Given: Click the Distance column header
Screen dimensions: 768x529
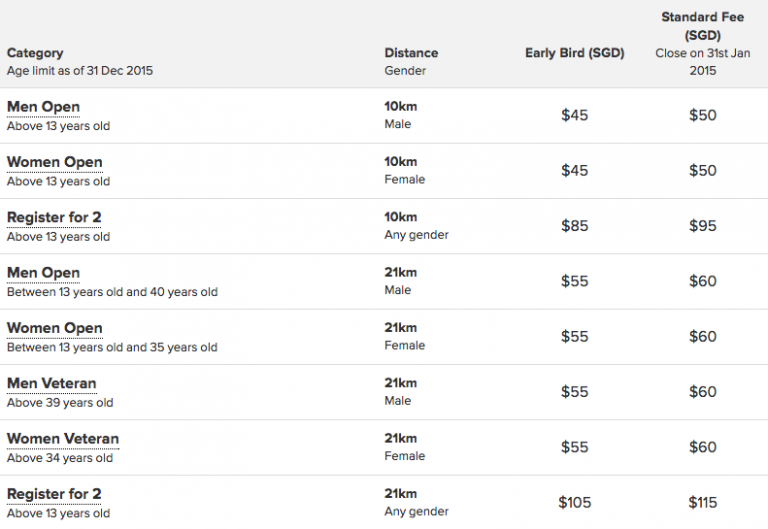Looking at the screenshot, I should coord(411,53).
